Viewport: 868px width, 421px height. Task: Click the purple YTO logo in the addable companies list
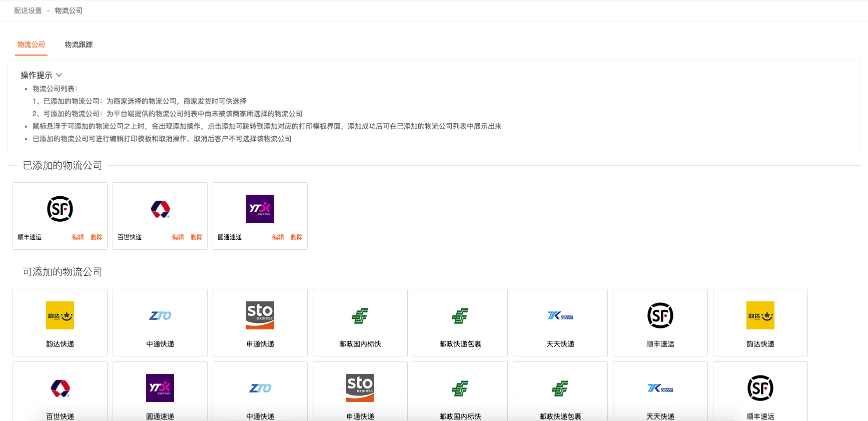point(160,388)
